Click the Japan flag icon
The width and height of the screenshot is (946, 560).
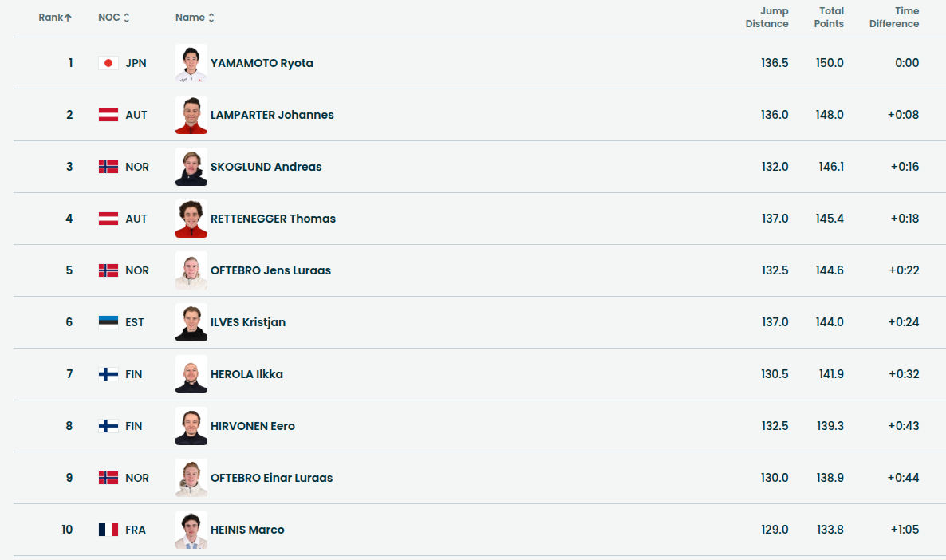[108, 63]
